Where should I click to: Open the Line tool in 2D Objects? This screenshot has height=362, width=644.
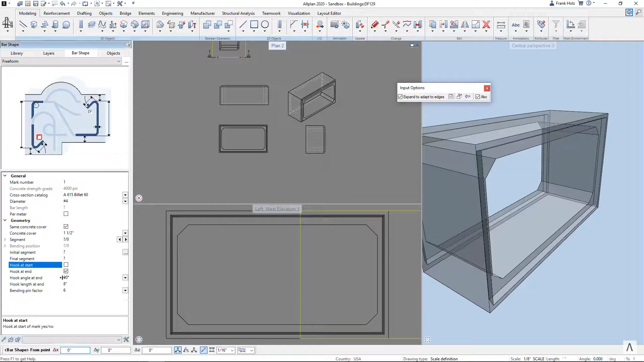243,24
